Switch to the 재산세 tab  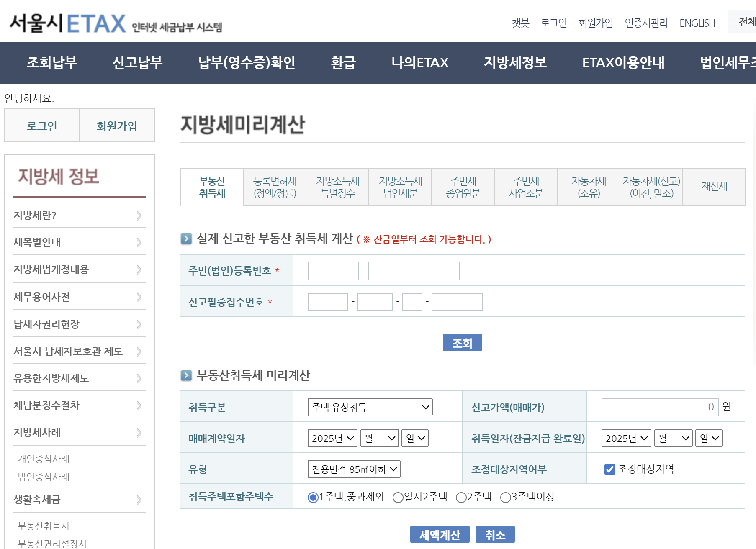tap(714, 187)
